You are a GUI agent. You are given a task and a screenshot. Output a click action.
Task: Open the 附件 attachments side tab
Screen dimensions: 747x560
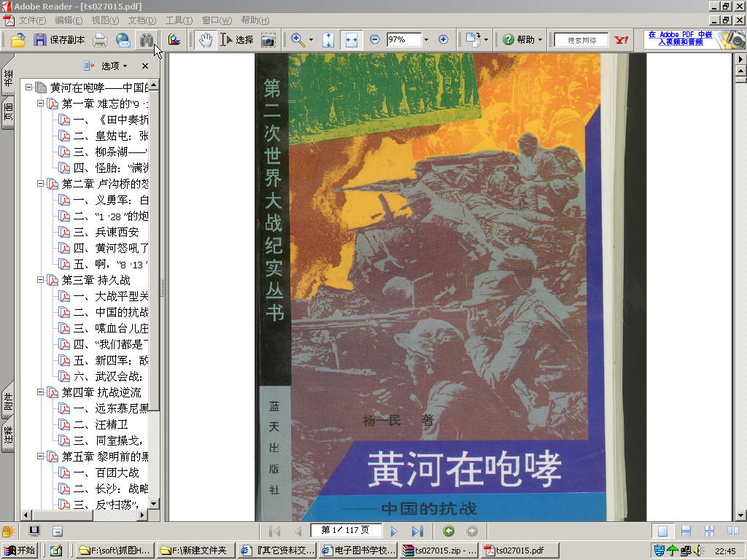[x=9, y=402]
